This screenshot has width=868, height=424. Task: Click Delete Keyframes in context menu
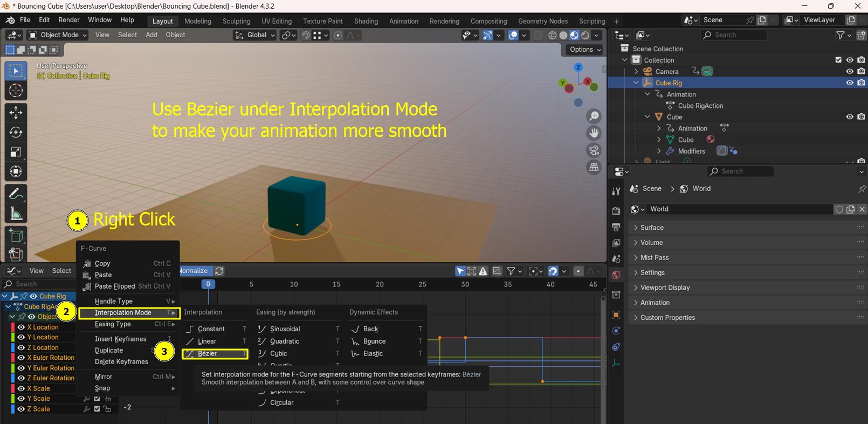point(128,362)
